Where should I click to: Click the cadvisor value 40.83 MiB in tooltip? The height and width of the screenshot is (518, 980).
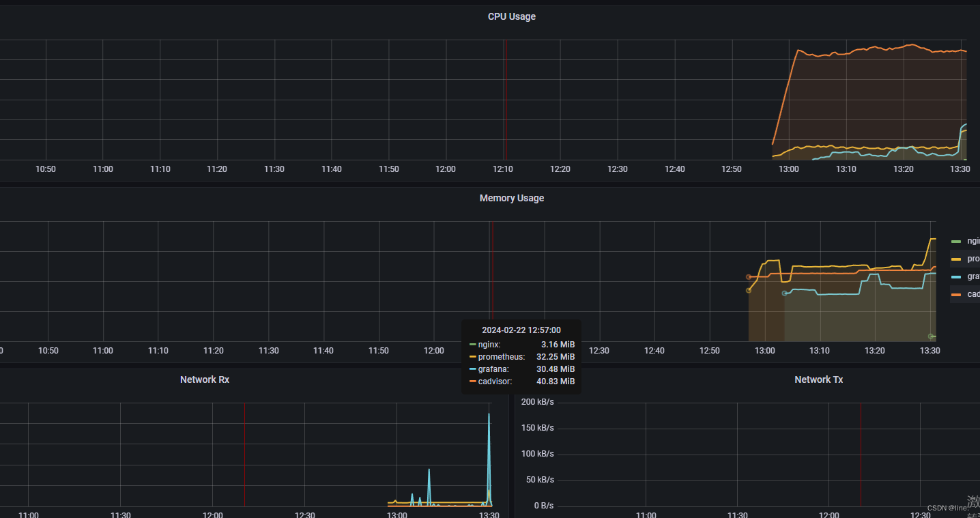coord(556,382)
